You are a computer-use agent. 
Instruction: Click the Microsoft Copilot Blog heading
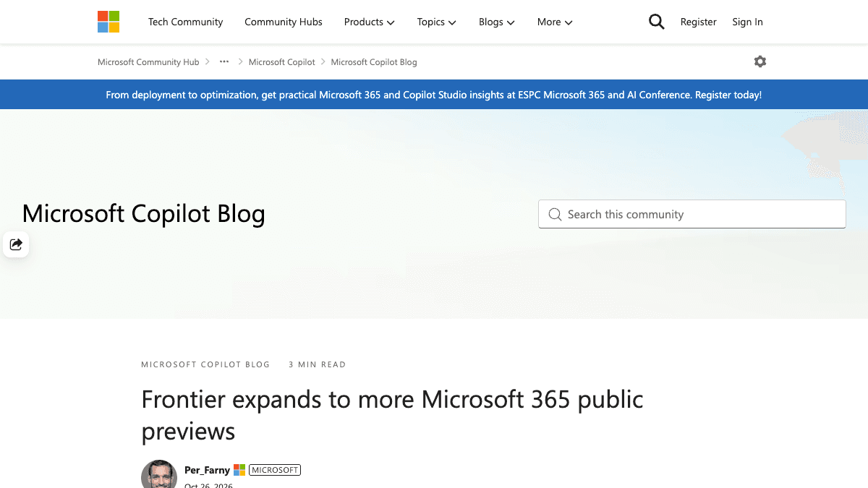coord(144,213)
